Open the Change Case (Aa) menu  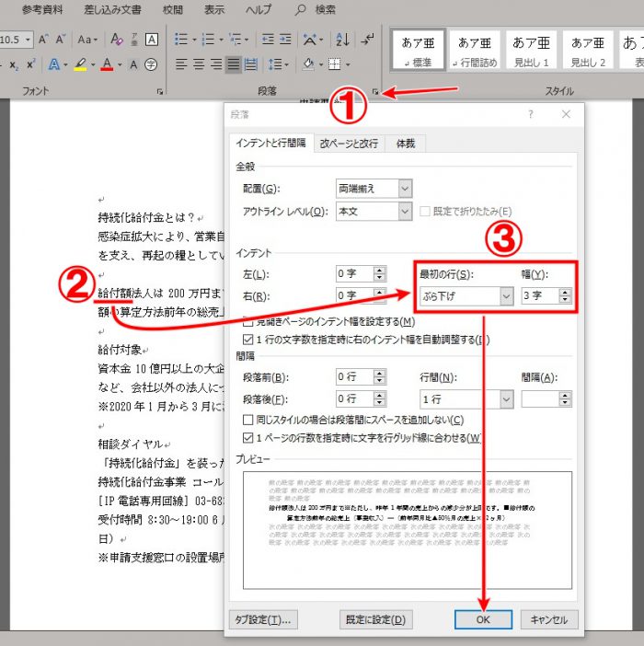pyautogui.click(x=87, y=40)
